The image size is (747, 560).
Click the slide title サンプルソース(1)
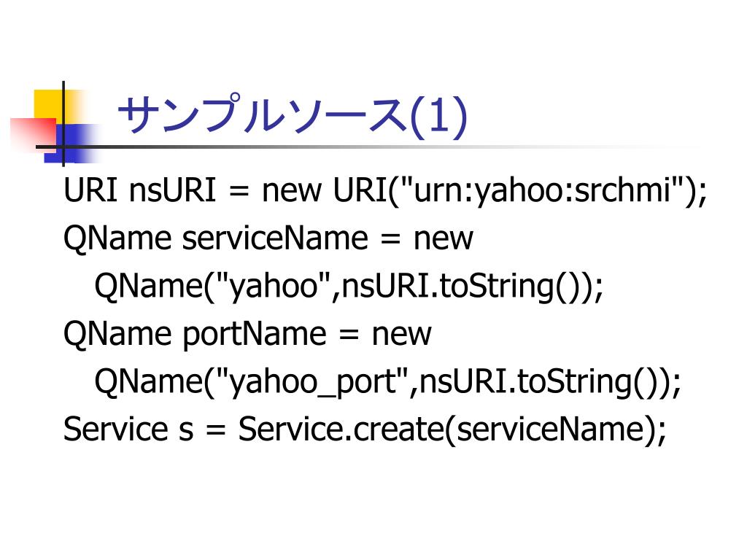(293, 114)
